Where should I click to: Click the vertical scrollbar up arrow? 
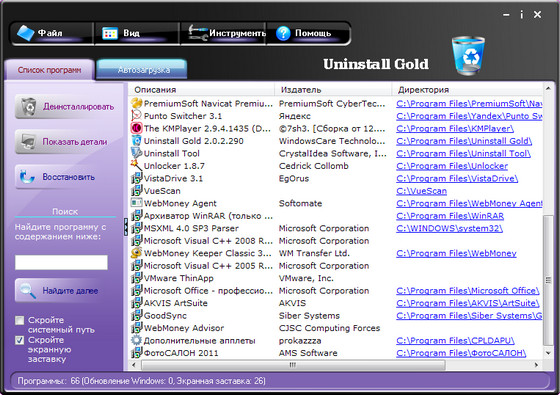[548, 88]
